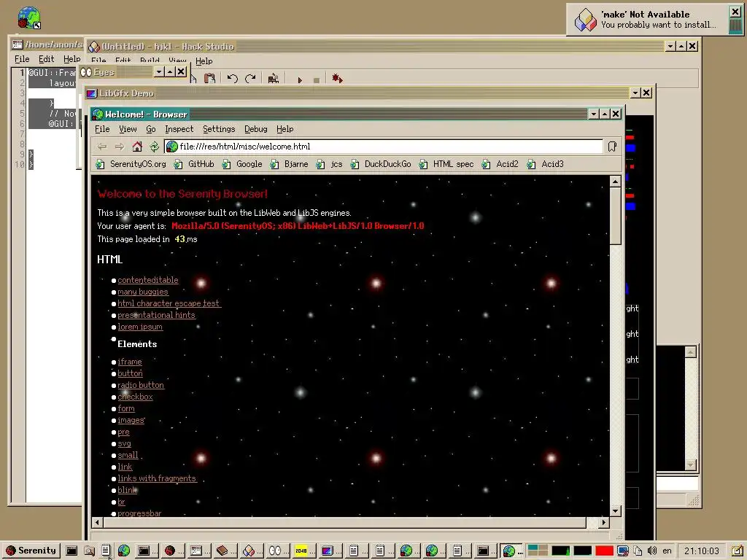
Task: Start debugging with the red bug icon
Action: [x=338, y=79]
